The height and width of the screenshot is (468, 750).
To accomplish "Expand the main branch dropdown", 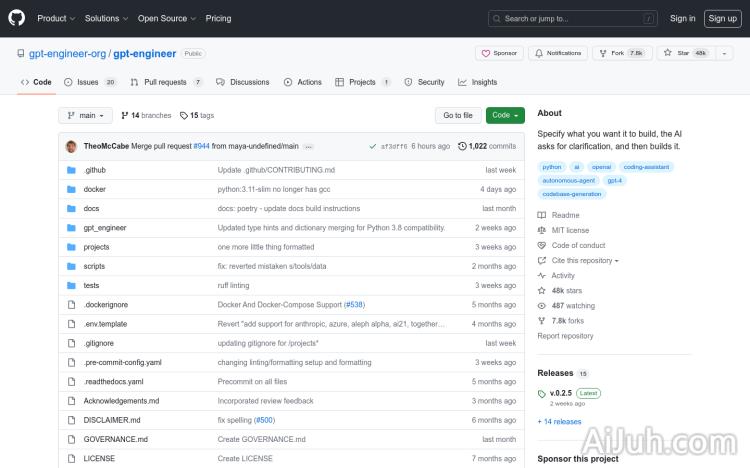I will point(84,115).
